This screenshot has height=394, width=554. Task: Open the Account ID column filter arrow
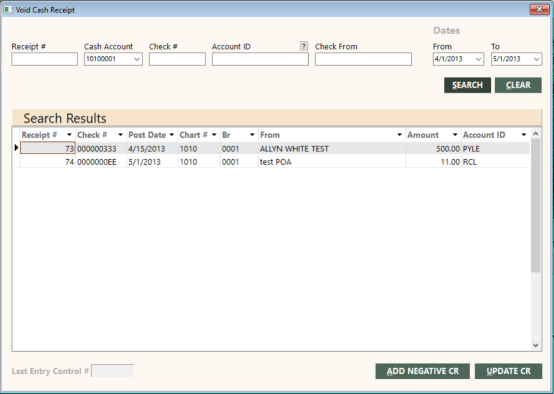[x=524, y=135]
